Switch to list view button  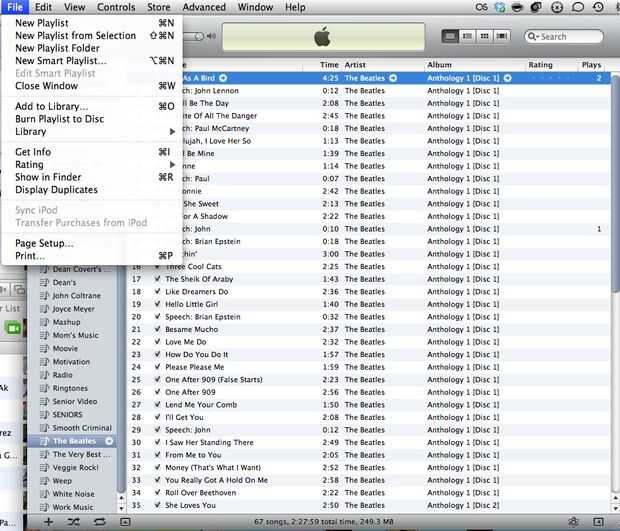point(450,36)
